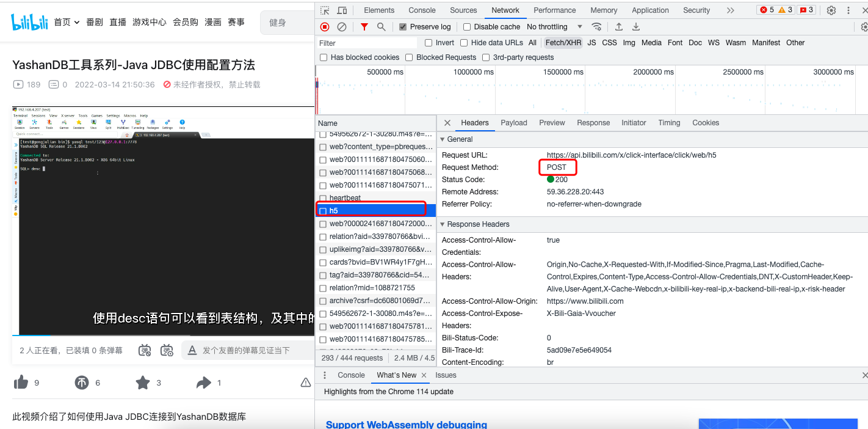Screen dimensions: 868x429
Task: Filter requests by JS type
Action: pos(591,43)
